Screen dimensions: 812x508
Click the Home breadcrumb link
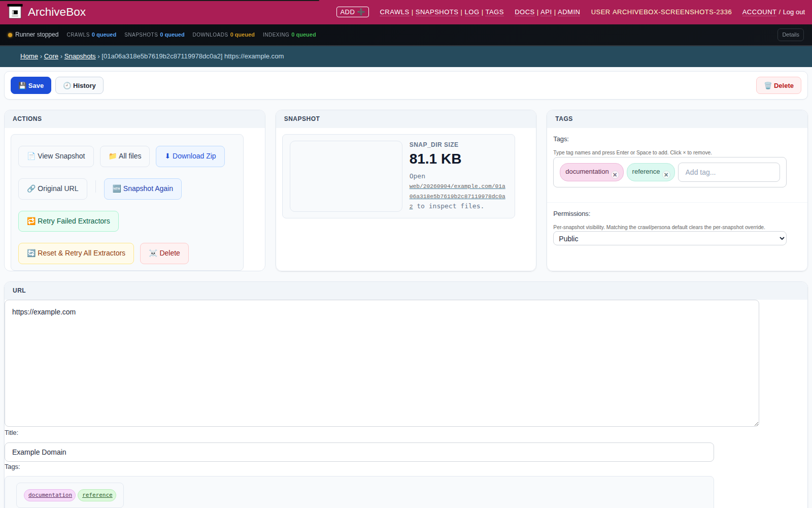(x=29, y=56)
